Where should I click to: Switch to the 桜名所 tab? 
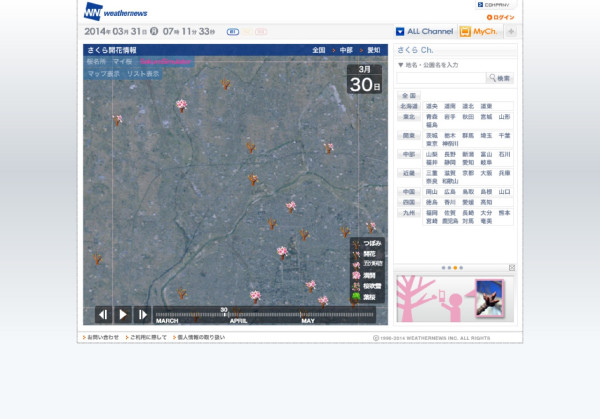(x=96, y=62)
